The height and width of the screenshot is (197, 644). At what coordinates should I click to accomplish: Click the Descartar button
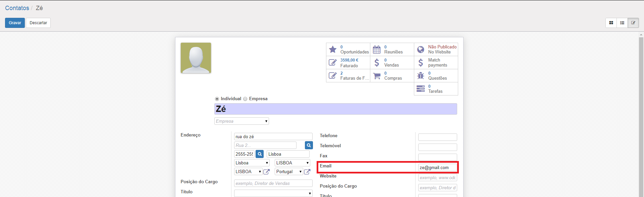click(x=38, y=23)
